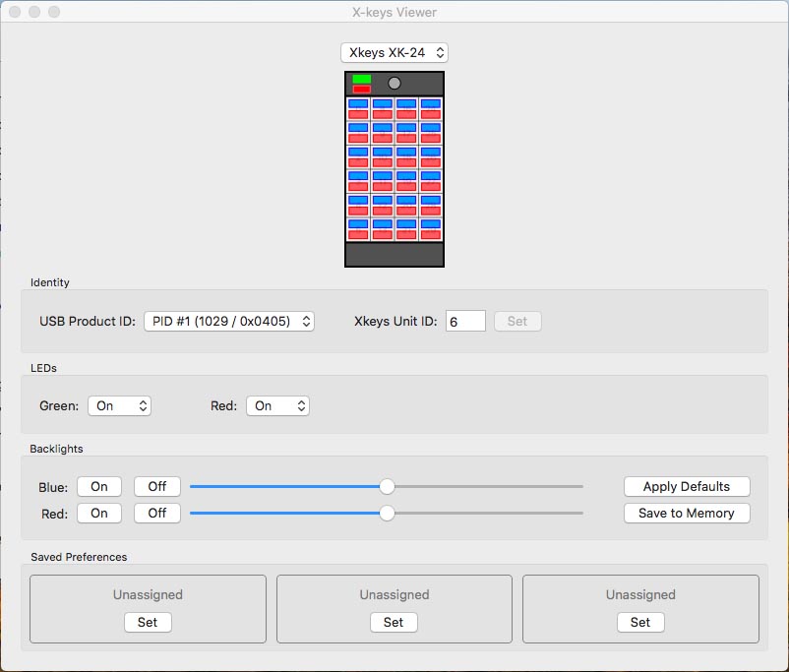Click the row 4, column 4 key
Viewport: 789px width, 672px height.
[431, 181]
